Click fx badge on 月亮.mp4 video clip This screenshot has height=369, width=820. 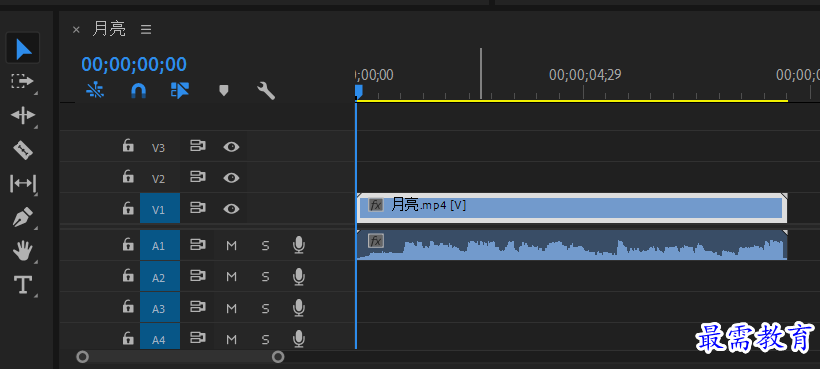pos(376,204)
